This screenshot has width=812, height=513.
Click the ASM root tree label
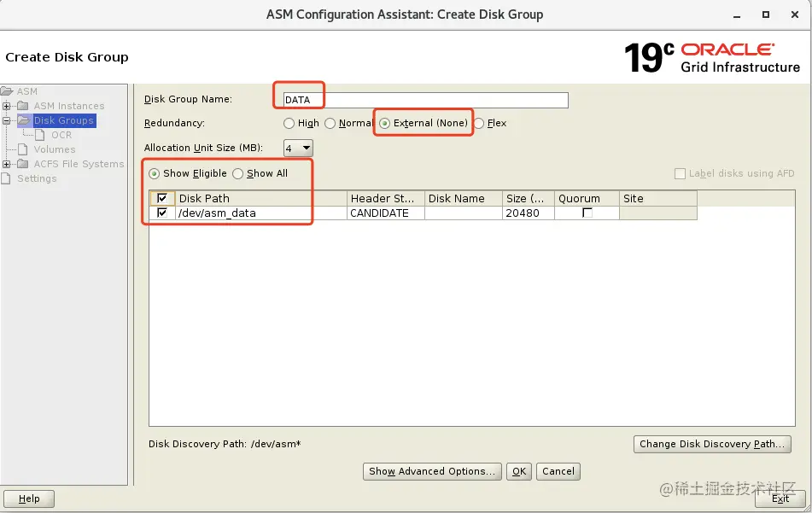pyautogui.click(x=27, y=91)
